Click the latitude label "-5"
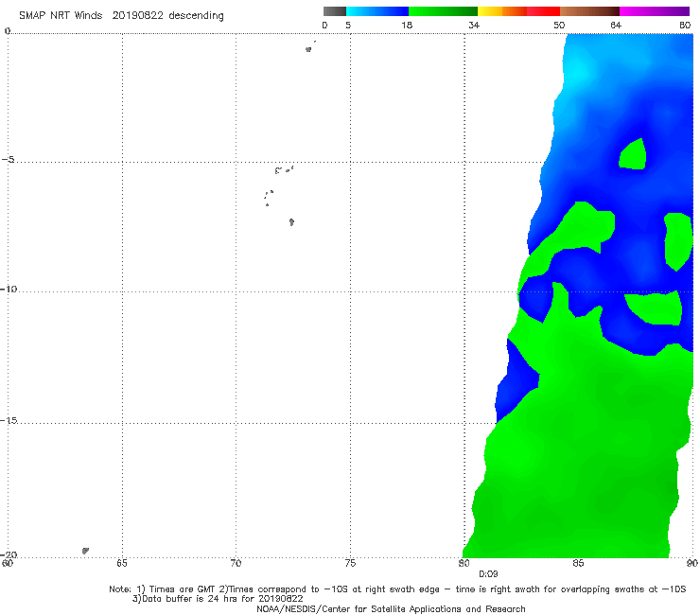The height and width of the screenshot is (615, 700). [x=8, y=160]
